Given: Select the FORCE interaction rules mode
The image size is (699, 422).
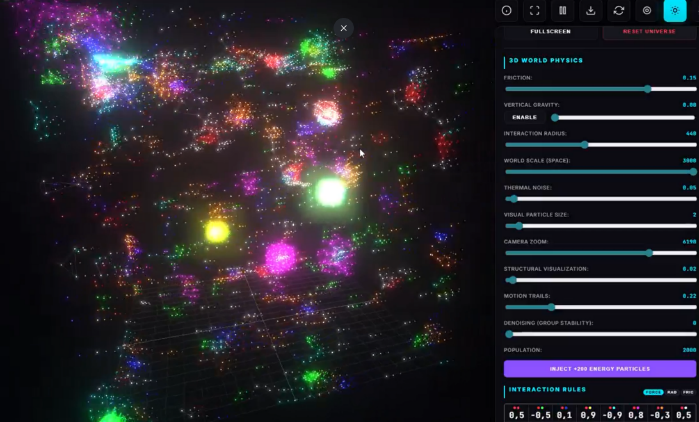Looking at the screenshot, I should click(653, 392).
